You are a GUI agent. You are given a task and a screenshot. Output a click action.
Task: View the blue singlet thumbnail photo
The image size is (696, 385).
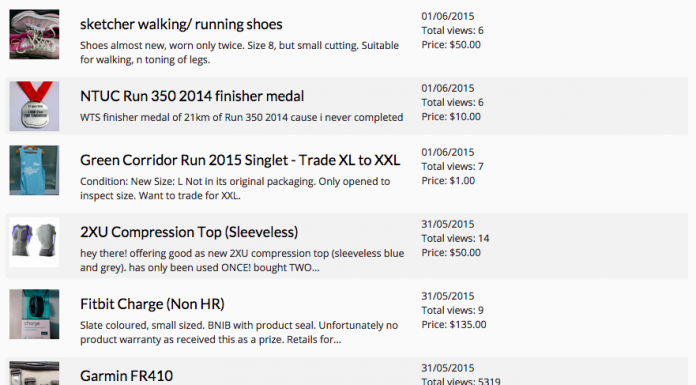pos(34,170)
